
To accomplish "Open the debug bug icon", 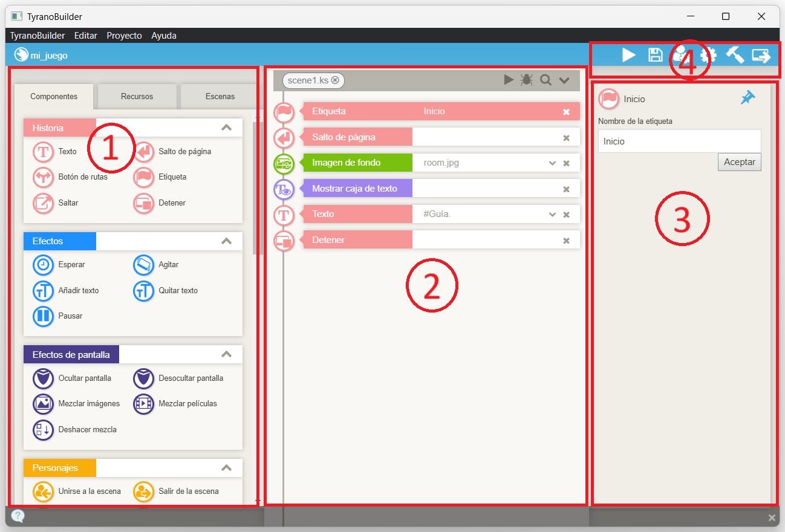I will pos(527,80).
